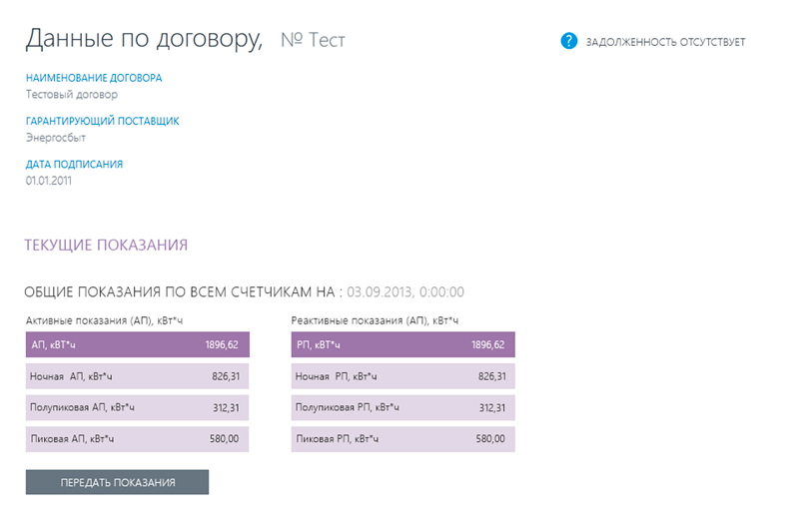The height and width of the screenshot is (532, 799).
Task: Select the Пиковая РП row
Action: (x=403, y=439)
